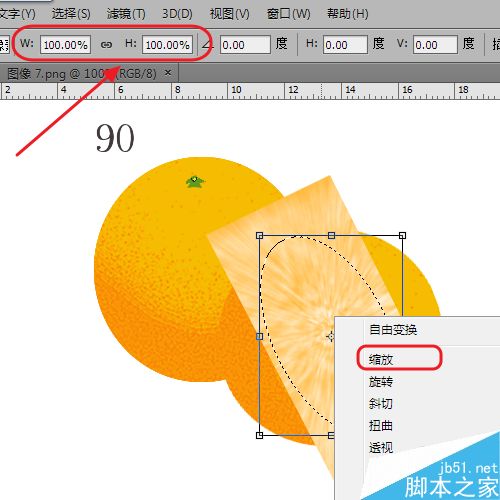Select the 图像 7.png document tab

pyautogui.click(x=82, y=73)
